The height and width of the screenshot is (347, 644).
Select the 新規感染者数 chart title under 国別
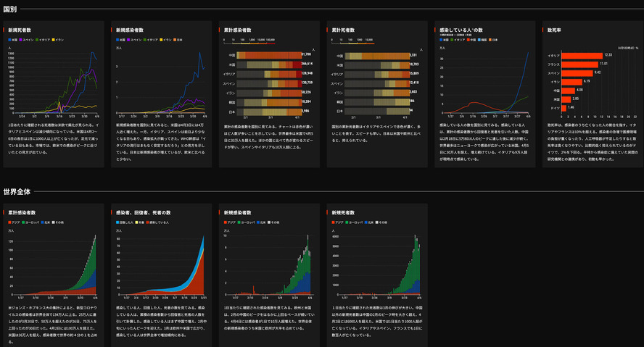(130, 30)
